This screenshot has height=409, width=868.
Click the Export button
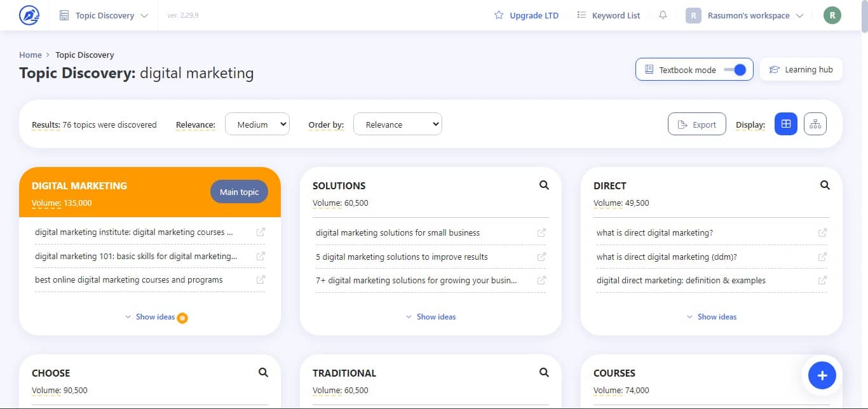[x=696, y=124]
